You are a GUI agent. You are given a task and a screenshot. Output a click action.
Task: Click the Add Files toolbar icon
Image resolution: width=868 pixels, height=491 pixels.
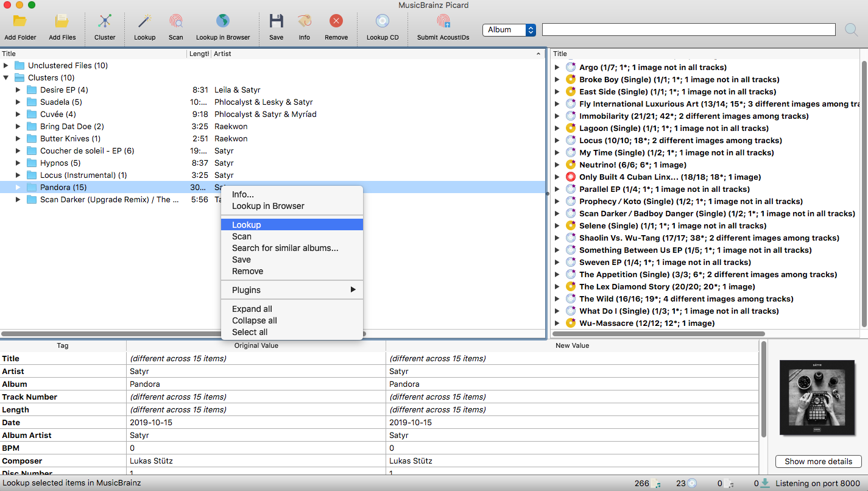pyautogui.click(x=62, y=21)
